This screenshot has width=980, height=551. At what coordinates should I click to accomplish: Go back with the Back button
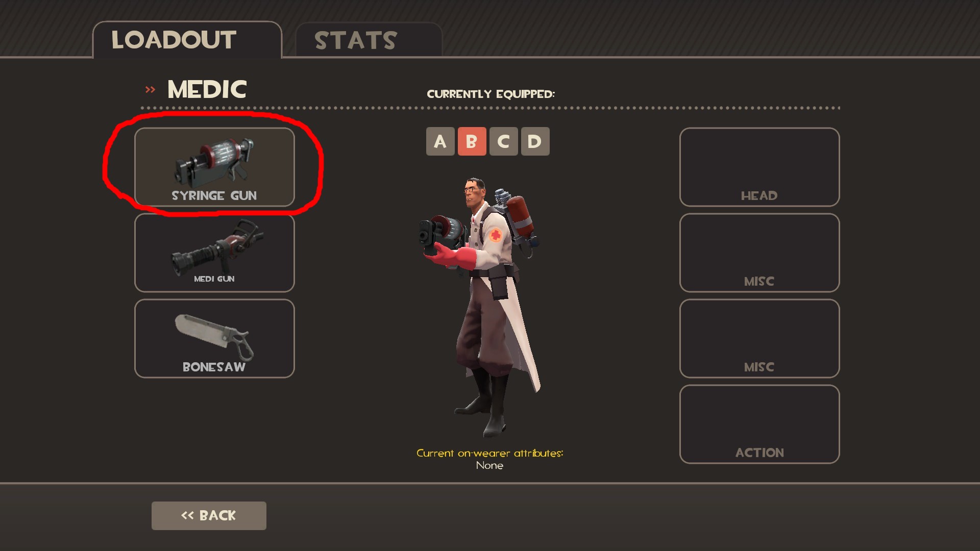(x=209, y=515)
